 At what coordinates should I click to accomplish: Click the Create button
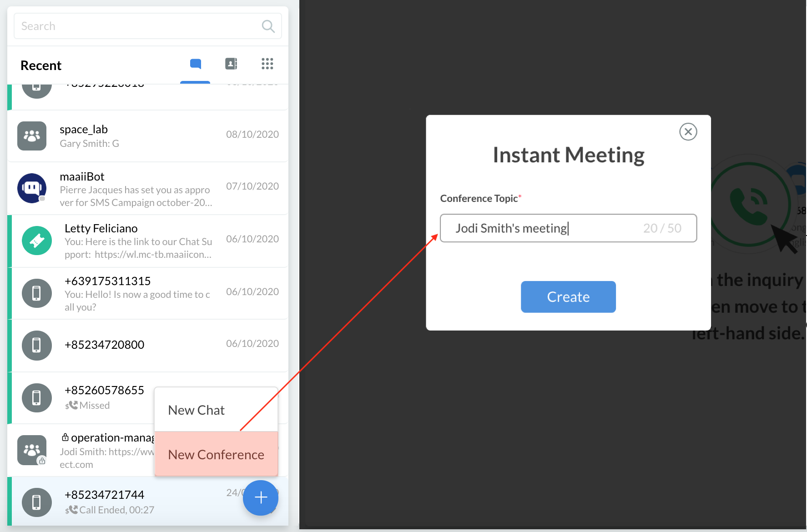pyautogui.click(x=568, y=297)
